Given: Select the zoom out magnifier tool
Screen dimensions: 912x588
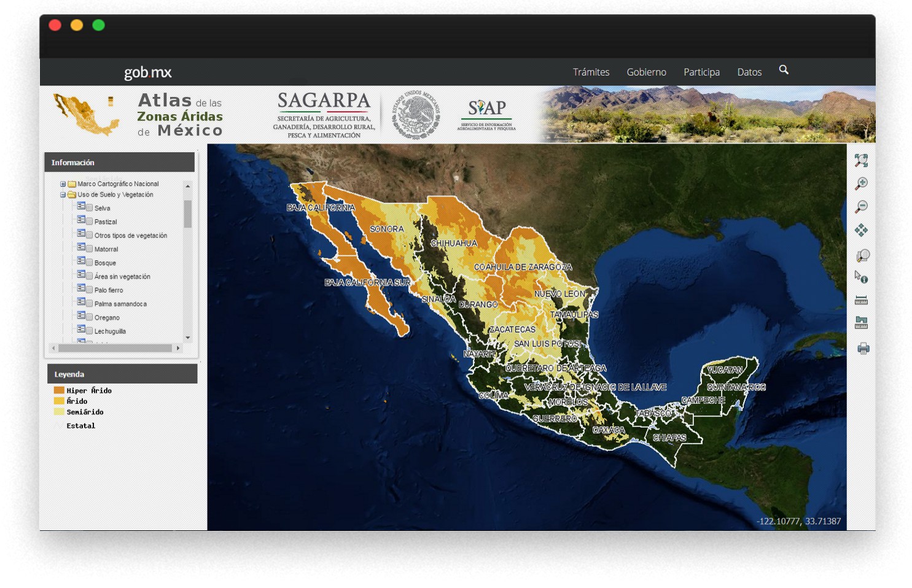Looking at the screenshot, I should pyautogui.click(x=861, y=207).
